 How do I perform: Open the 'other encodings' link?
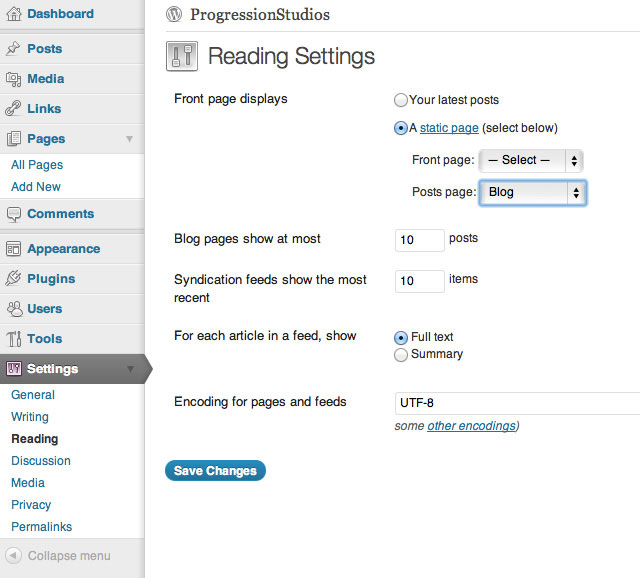(x=470, y=426)
